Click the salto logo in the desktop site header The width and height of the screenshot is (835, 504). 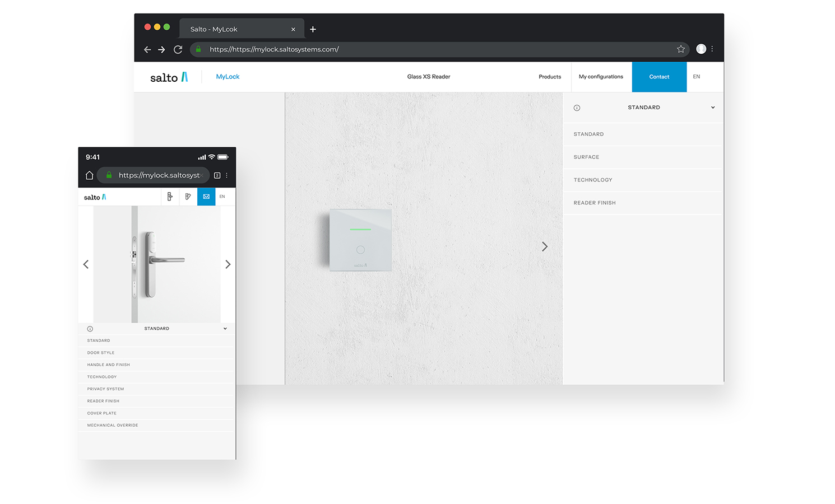(169, 77)
